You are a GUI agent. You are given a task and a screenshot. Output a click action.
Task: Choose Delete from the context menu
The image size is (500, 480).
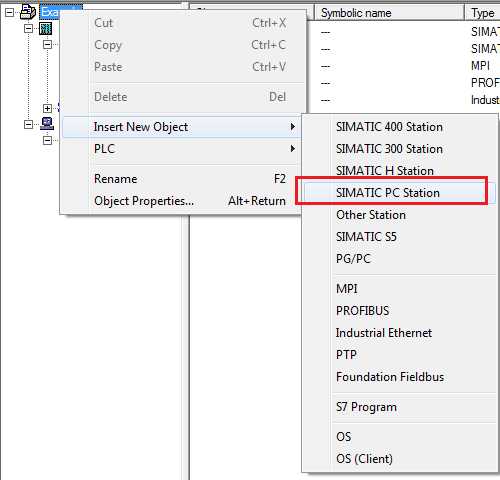click(183, 97)
